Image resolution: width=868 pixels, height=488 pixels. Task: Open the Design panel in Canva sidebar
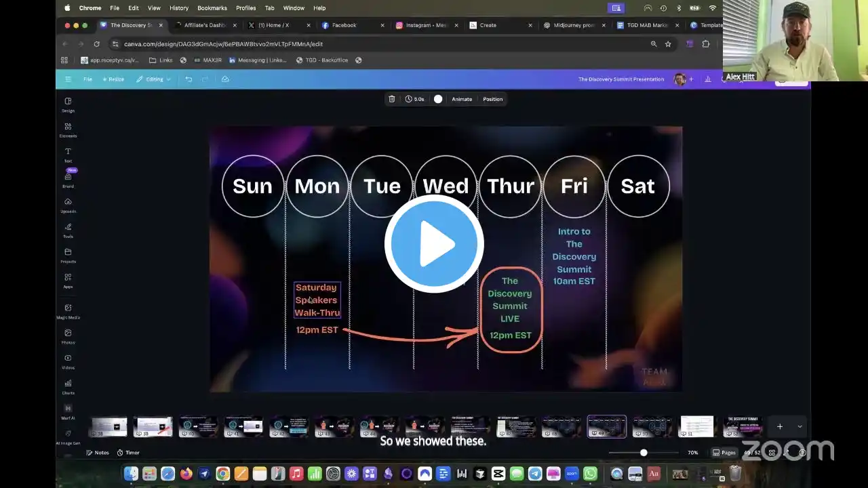point(68,104)
